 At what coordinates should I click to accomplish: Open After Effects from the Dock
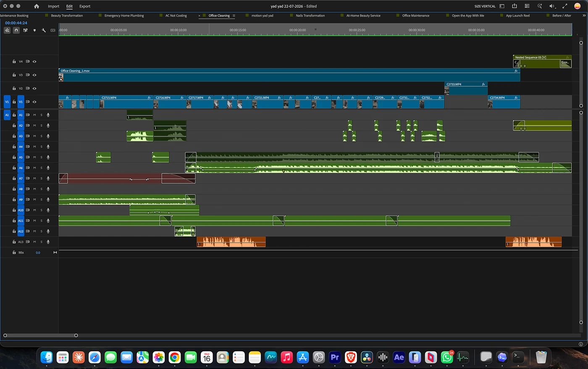tap(399, 357)
